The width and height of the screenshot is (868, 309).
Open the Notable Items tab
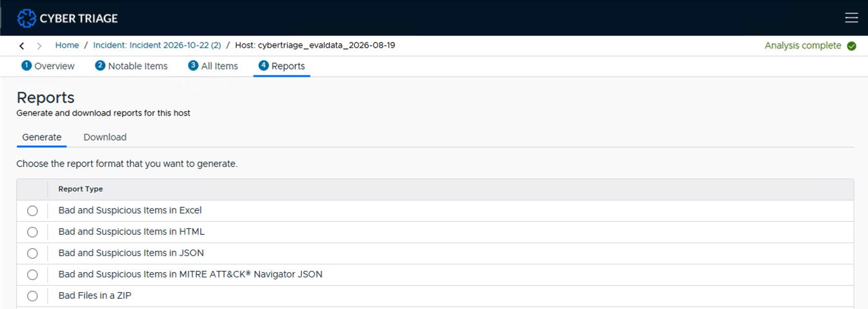click(131, 66)
